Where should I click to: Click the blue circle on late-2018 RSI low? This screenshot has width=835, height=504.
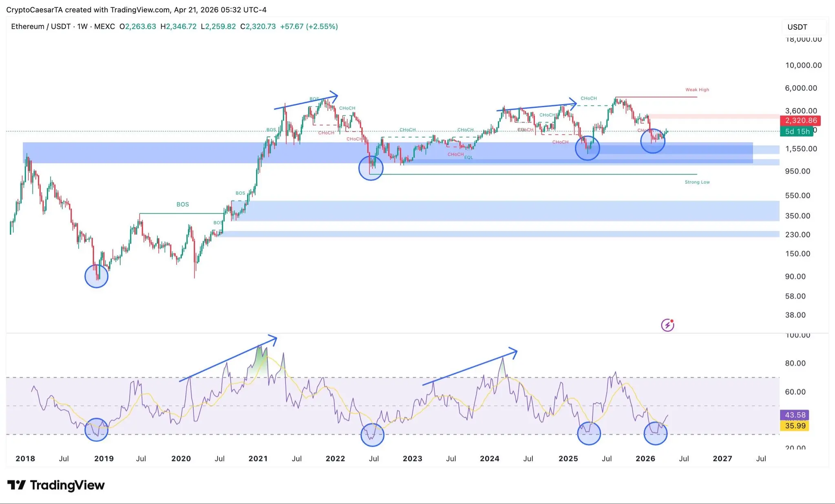point(96,429)
